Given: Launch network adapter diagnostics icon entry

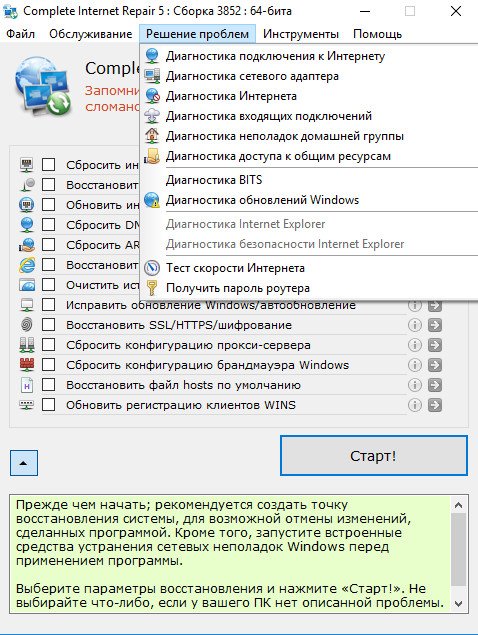Looking at the screenshot, I should pyautogui.click(x=152, y=76).
